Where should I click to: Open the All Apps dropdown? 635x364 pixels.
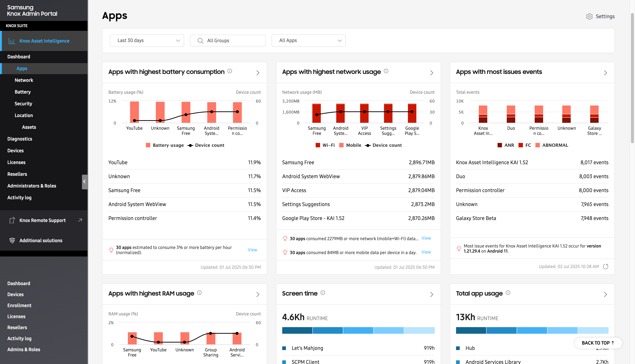pos(308,41)
